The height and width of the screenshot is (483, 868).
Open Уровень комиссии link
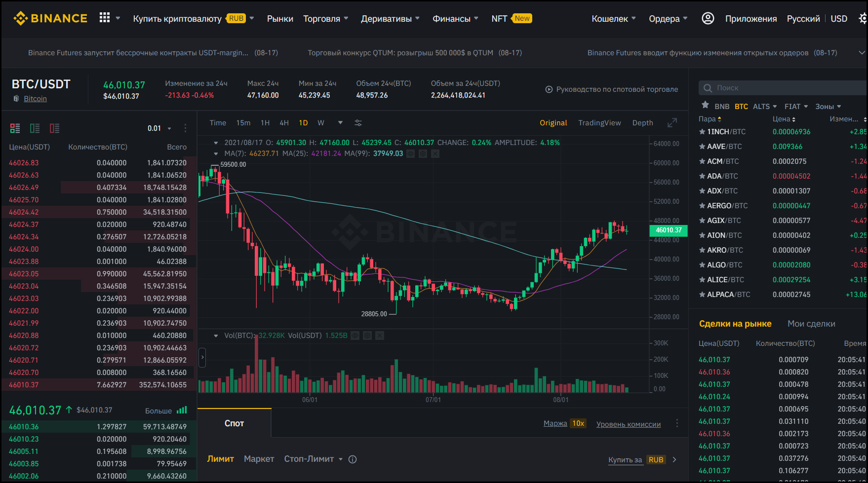point(628,424)
